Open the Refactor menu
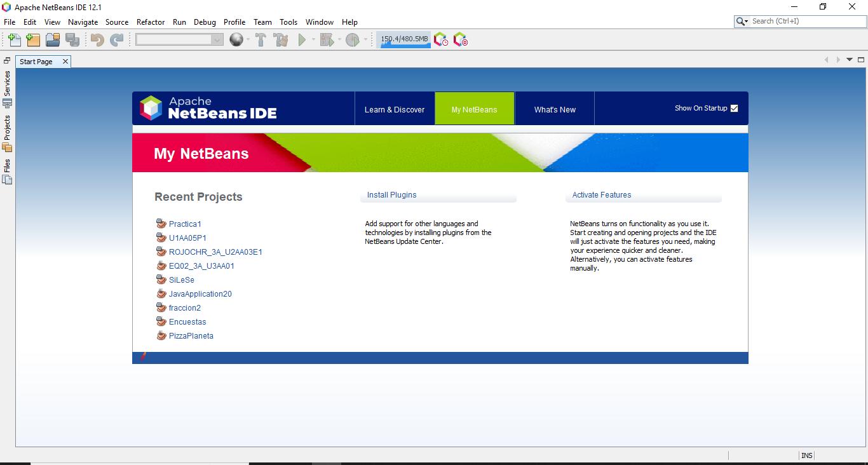868x465 pixels. click(151, 22)
